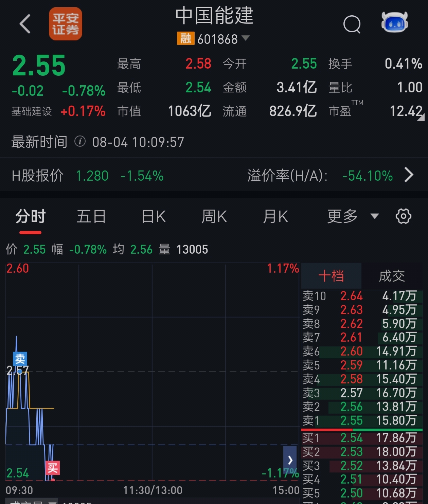This screenshot has width=428, height=504.
Task: Open the search magnifier icon
Action: click(352, 24)
